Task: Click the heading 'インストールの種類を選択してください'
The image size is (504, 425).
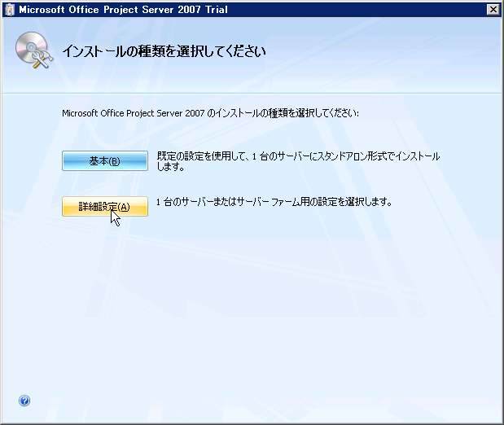Action: [x=164, y=52]
